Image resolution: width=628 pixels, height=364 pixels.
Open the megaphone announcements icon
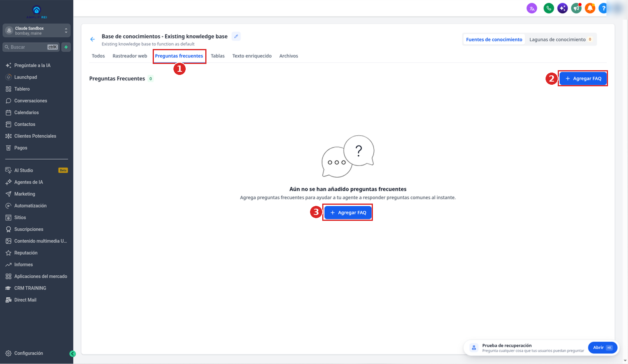[576, 8]
